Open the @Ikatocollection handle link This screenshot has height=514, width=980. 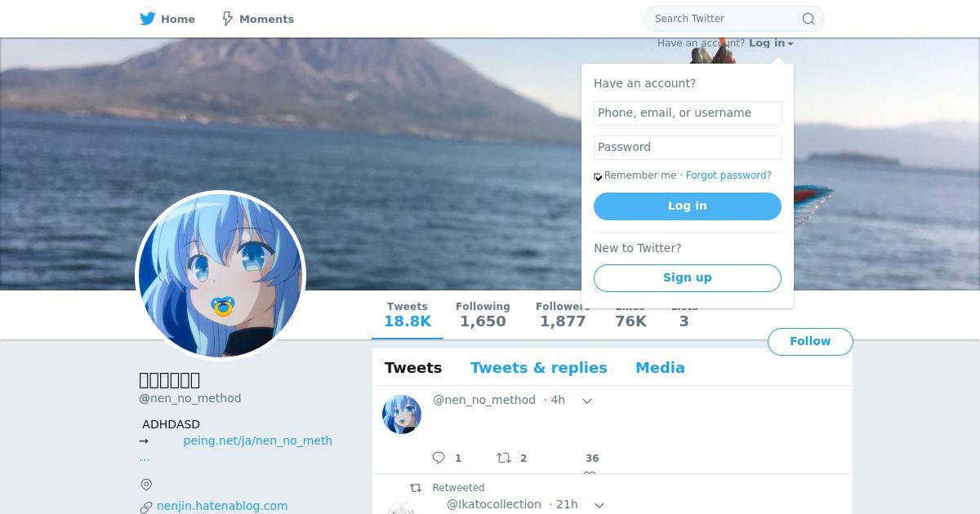click(494, 504)
